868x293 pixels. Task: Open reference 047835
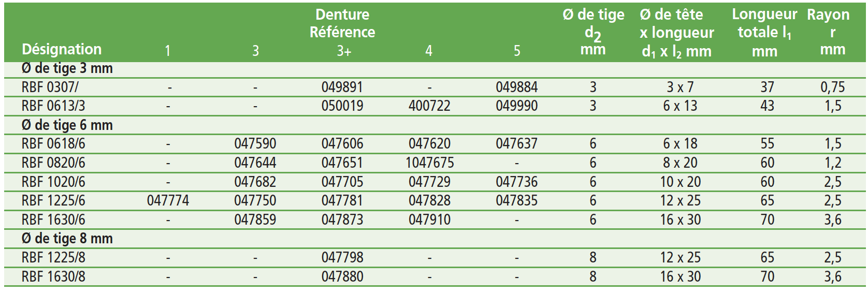[516, 201]
